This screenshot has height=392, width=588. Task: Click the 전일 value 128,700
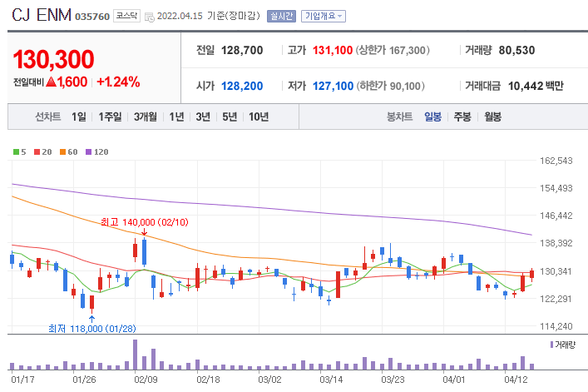(242, 50)
